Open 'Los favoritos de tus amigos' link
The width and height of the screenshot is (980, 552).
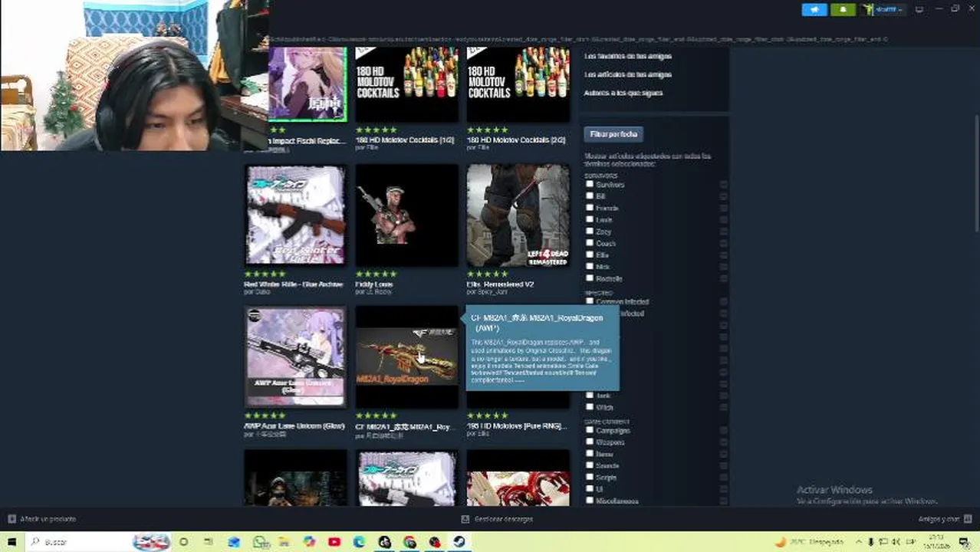628,56
